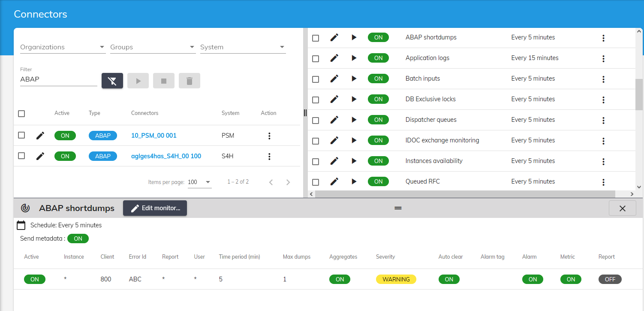Screen dimensions: 644x311
Task: Select checkbox for 10_PSM_00 001 connector
Action: [21, 135]
